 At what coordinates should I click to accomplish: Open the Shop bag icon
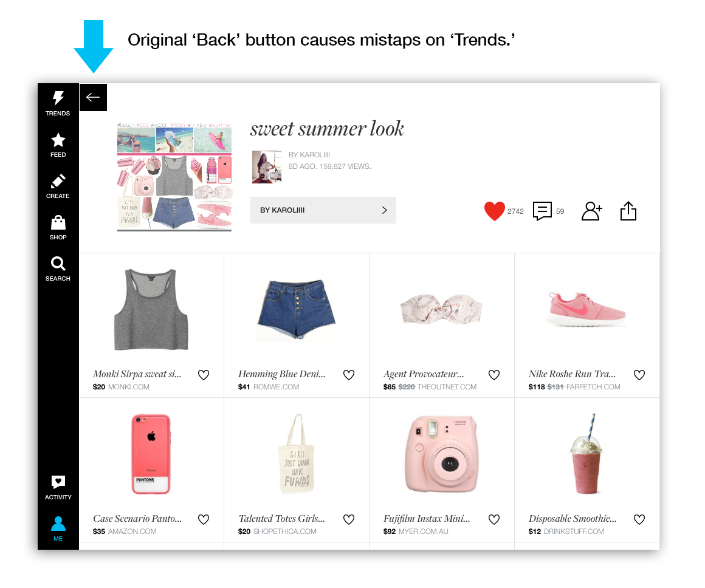coord(58,227)
